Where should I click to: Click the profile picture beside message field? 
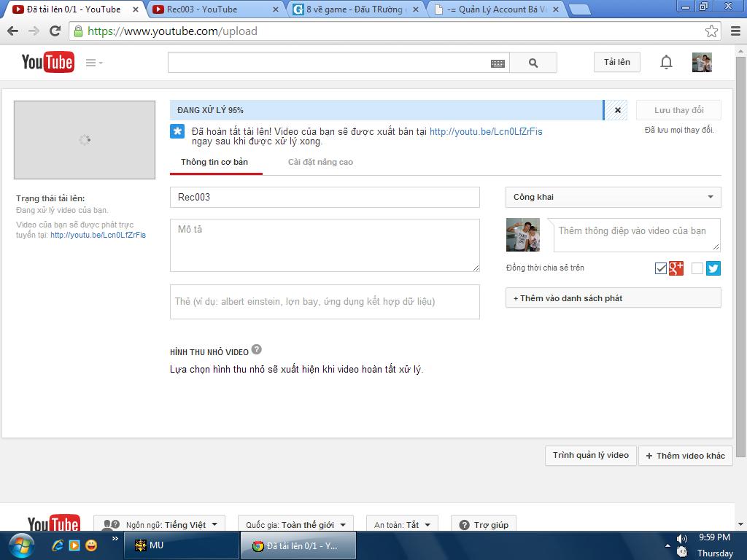click(x=523, y=235)
